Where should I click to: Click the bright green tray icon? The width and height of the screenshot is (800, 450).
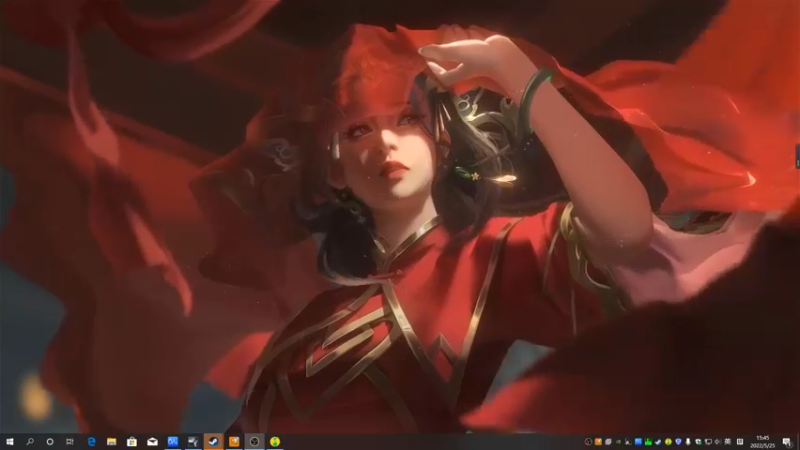648,442
